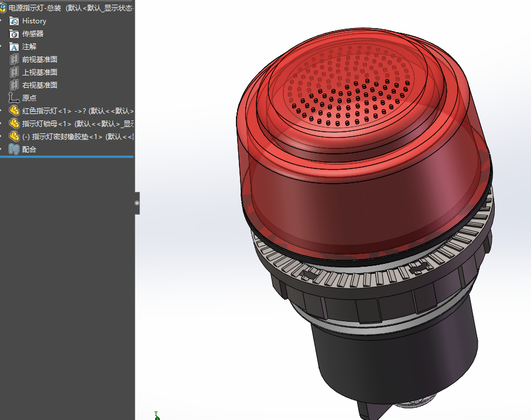531x420 pixels.
Task: Select the 配合 mates folder
Action: tap(29, 150)
